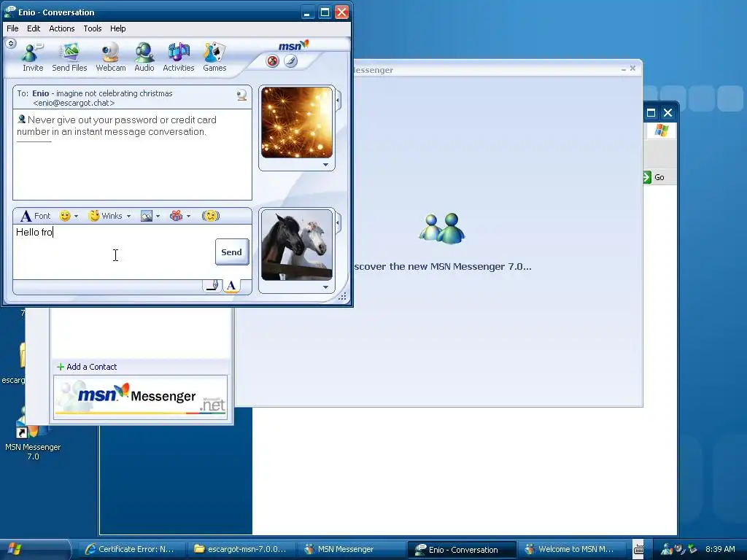Hide Enio's display picture with side arrow
The height and width of the screenshot is (560, 747).
[338, 101]
